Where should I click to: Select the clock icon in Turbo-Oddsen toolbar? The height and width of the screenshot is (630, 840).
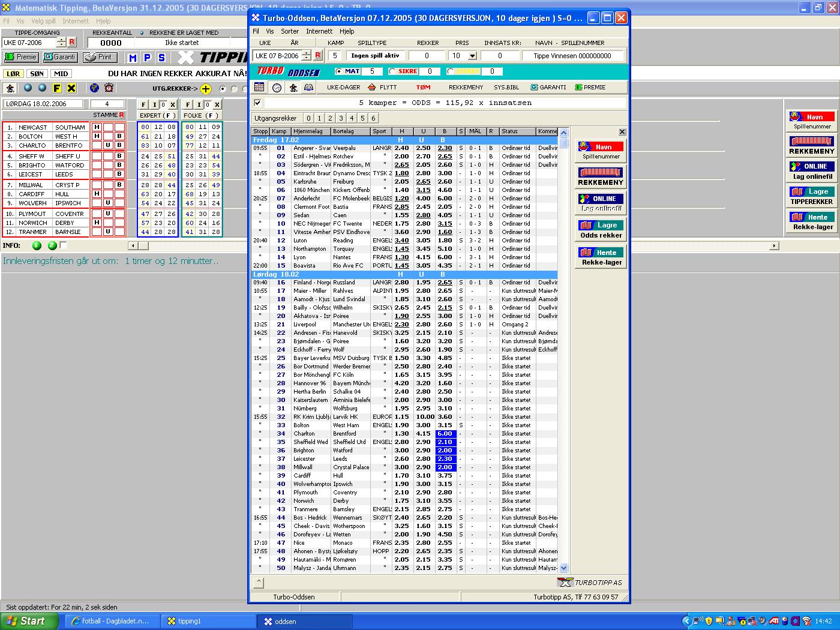277,88
